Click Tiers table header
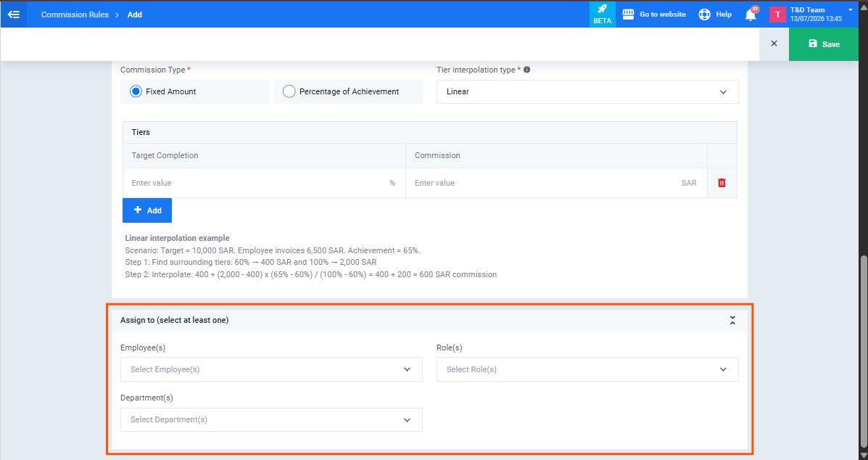Viewport: 868px width, 460px height. click(x=429, y=132)
